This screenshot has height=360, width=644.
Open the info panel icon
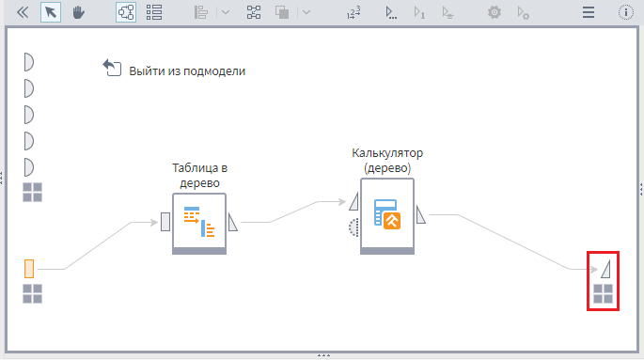pos(626,12)
